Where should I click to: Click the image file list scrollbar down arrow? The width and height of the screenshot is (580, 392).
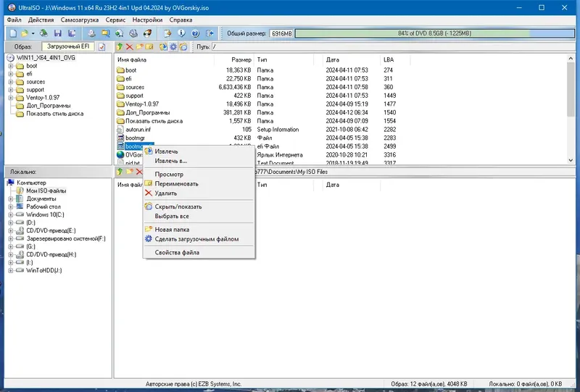click(571, 161)
